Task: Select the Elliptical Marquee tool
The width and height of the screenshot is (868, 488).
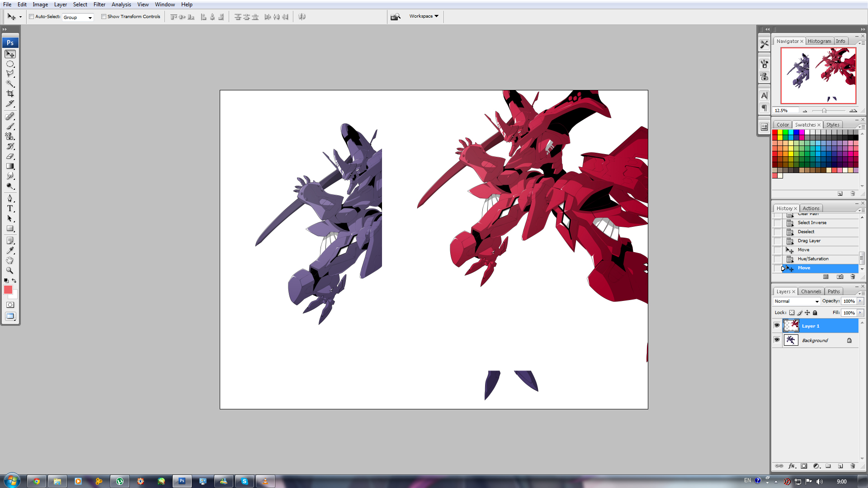Action: [x=10, y=64]
